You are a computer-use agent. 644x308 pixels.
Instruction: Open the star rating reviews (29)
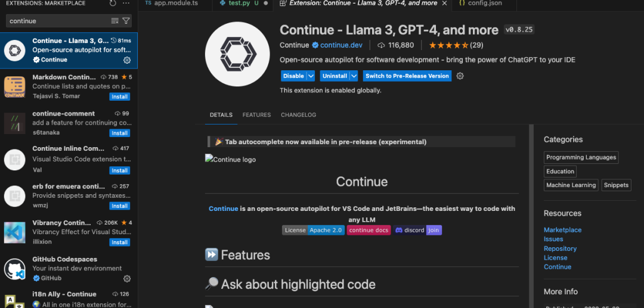pos(456,45)
